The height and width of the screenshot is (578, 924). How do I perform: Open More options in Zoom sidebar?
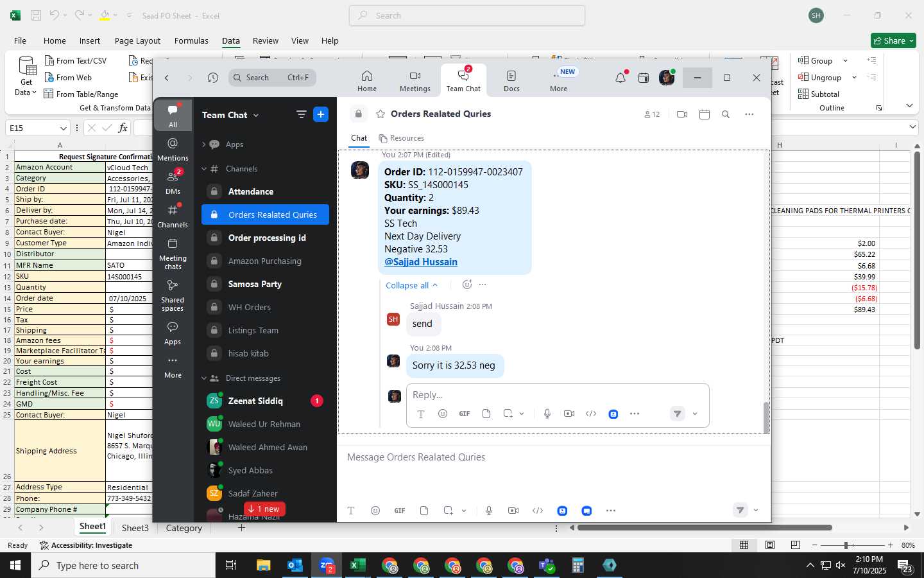(x=173, y=366)
